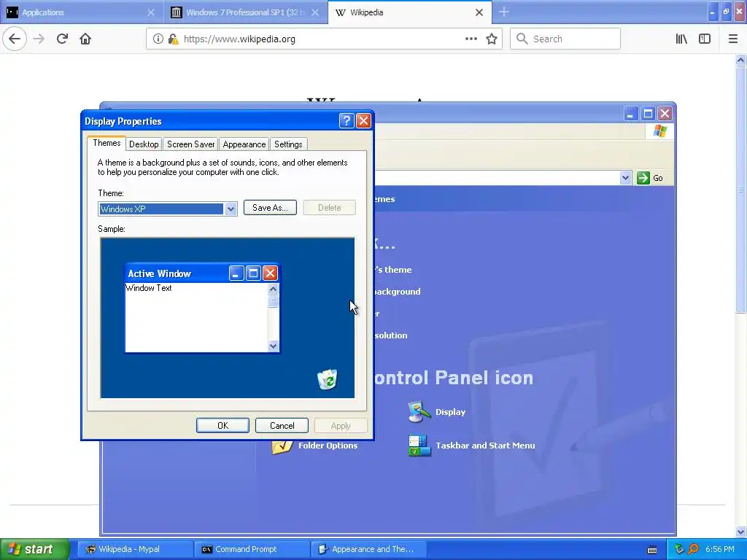Switch to the Desktop tab
The height and width of the screenshot is (560, 747).
click(x=144, y=144)
